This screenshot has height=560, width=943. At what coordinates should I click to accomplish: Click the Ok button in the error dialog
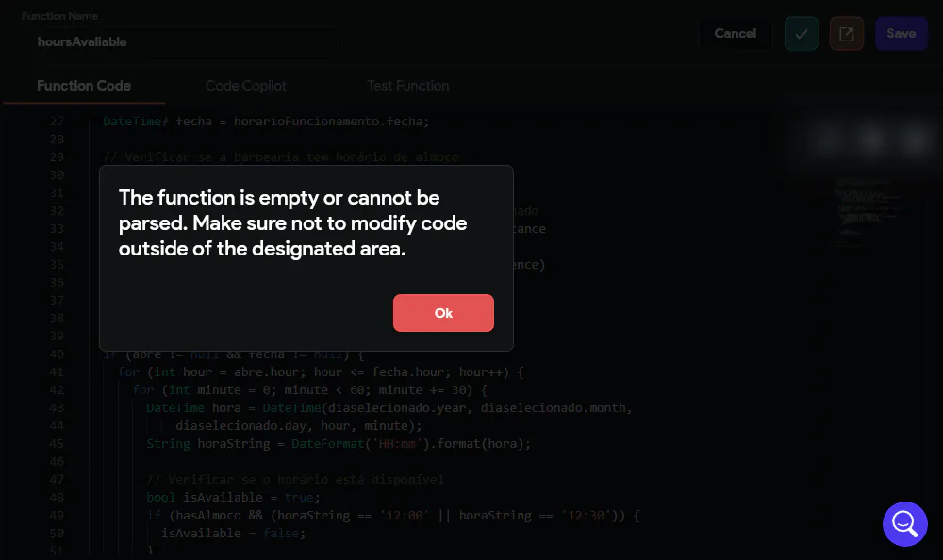tap(443, 313)
